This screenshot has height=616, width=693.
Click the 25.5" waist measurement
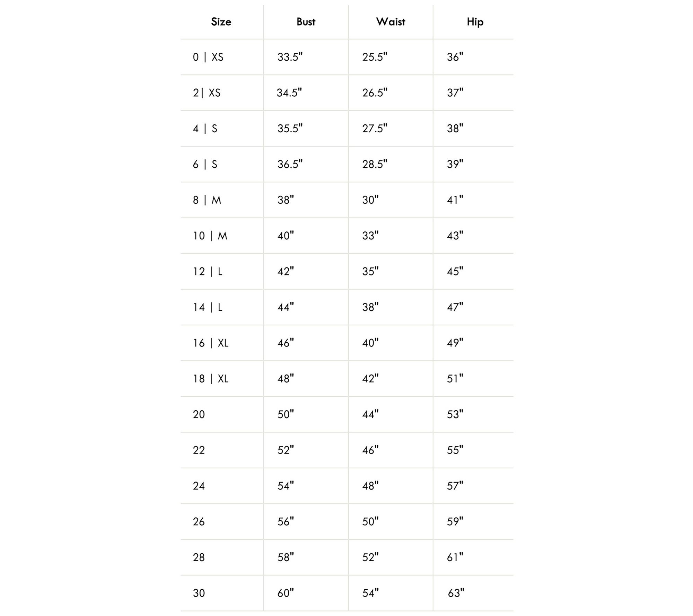pos(375,57)
